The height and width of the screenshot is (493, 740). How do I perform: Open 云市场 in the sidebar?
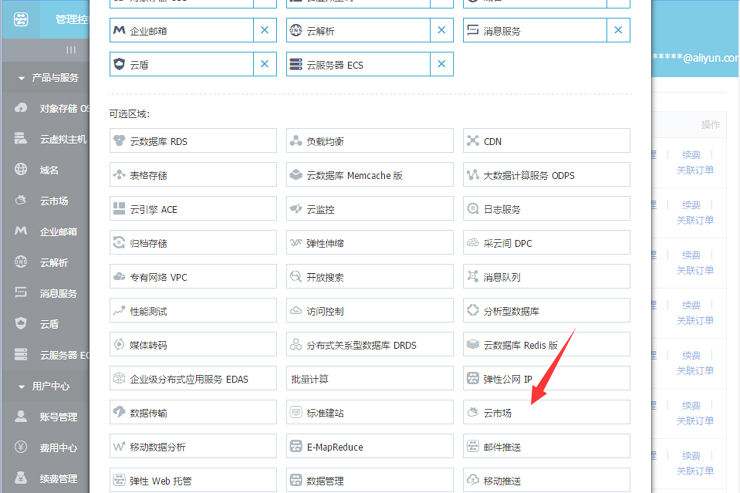coord(45,201)
